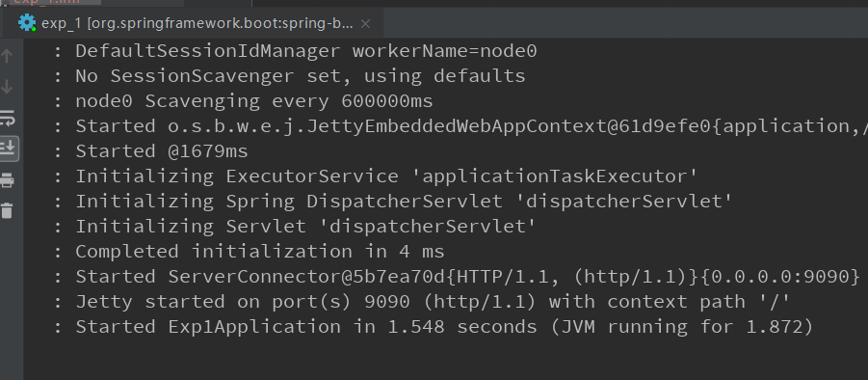The height and width of the screenshot is (380, 868).
Task: Click the 'No SessionScavenger set' log line
Action: coord(289,76)
